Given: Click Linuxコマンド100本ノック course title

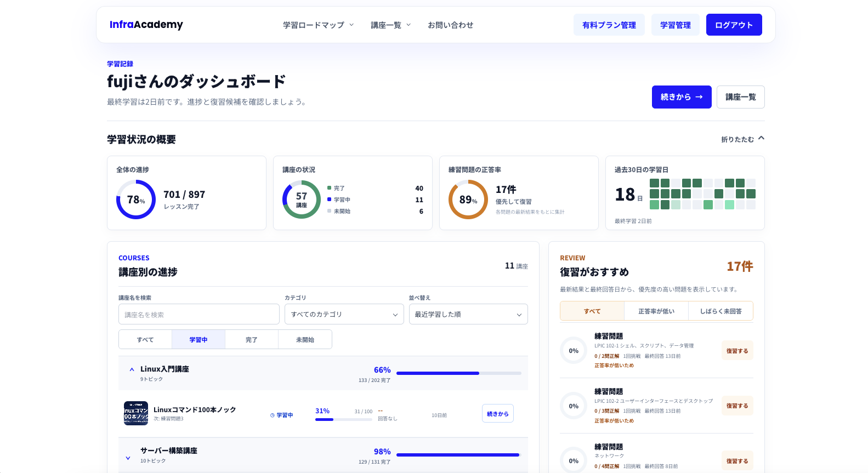Looking at the screenshot, I should coord(195,409).
